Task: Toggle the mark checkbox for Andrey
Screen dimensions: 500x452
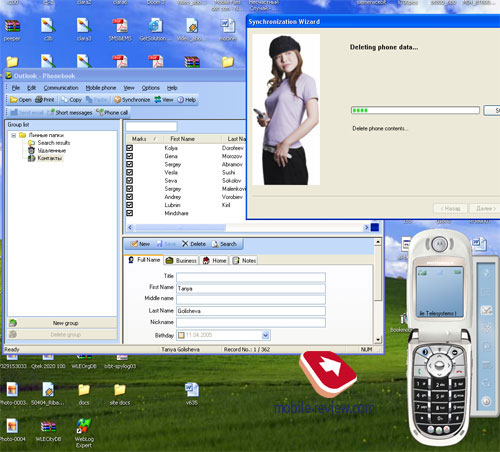Action: [130, 197]
